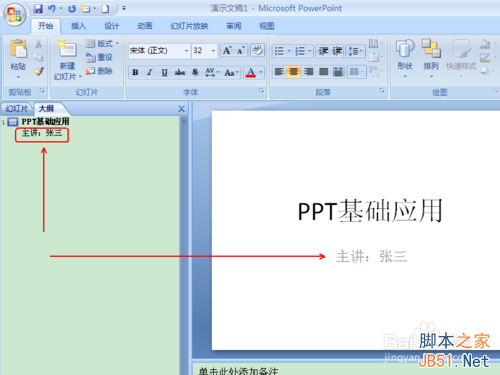
Task: Open the 排列 arrange menu
Action: (431, 59)
